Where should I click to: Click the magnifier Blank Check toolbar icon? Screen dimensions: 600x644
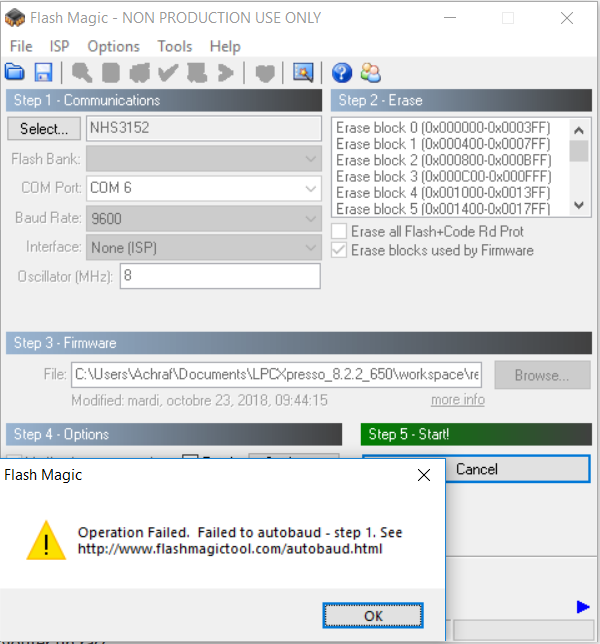point(82,73)
